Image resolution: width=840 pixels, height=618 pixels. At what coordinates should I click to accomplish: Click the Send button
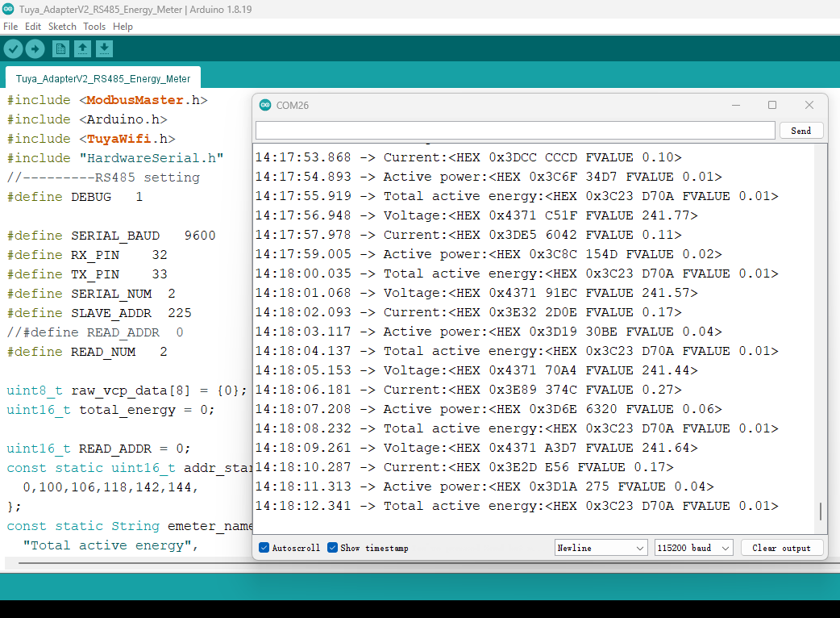[x=800, y=131]
